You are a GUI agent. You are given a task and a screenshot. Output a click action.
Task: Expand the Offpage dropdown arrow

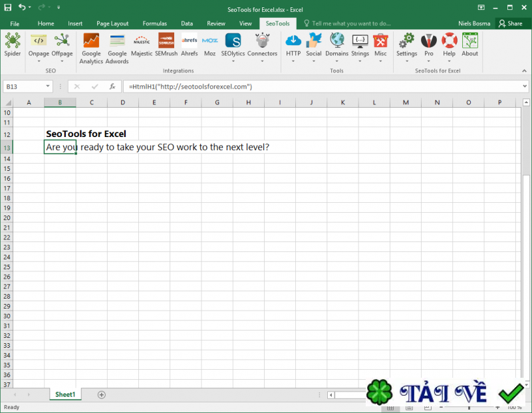point(62,61)
